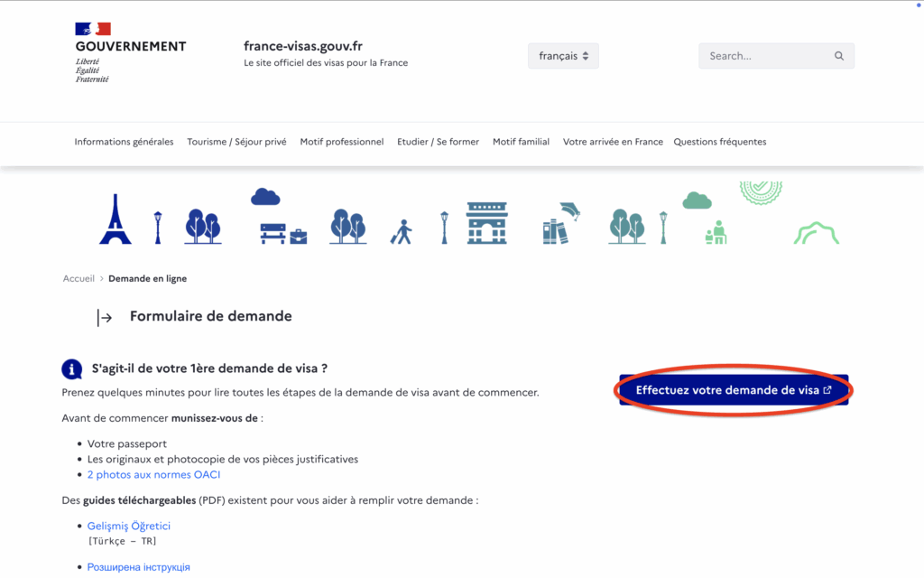The image size is (924, 578).
Task: Select Motif professionnel in navigation bar
Action: tap(341, 142)
